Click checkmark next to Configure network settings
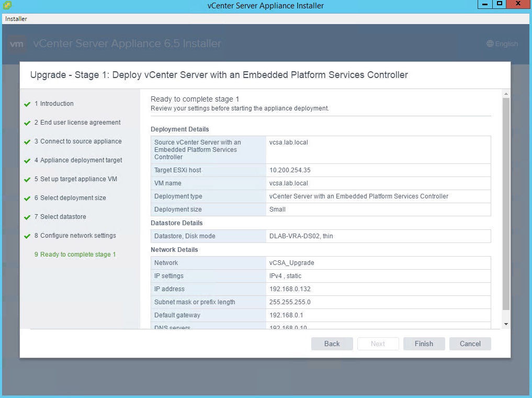This screenshot has height=398, width=532. pyautogui.click(x=27, y=236)
